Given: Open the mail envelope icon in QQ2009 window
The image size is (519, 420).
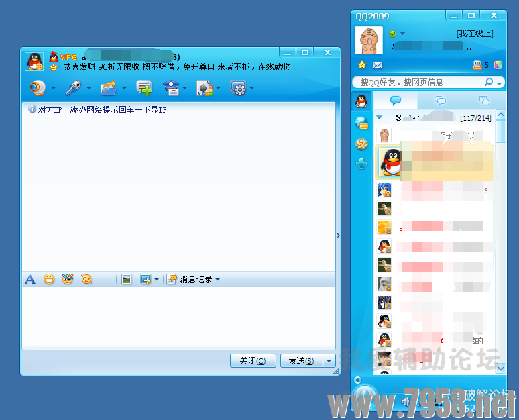Looking at the screenshot, I should pos(378,66).
